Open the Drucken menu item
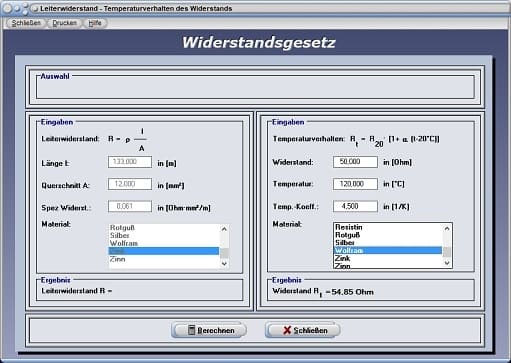Image resolution: width=511 pixels, height=363 pixels. (64, 23)
